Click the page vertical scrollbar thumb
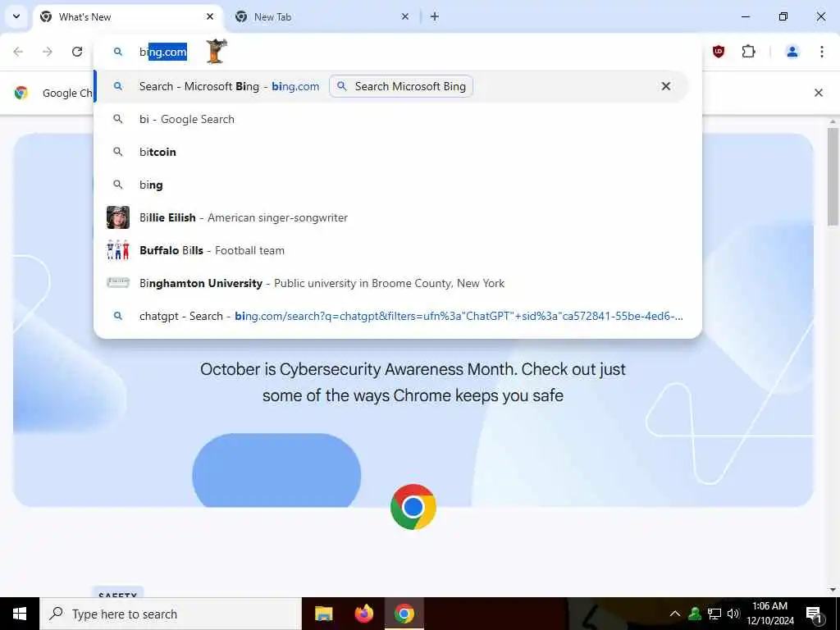 [833, 177]
